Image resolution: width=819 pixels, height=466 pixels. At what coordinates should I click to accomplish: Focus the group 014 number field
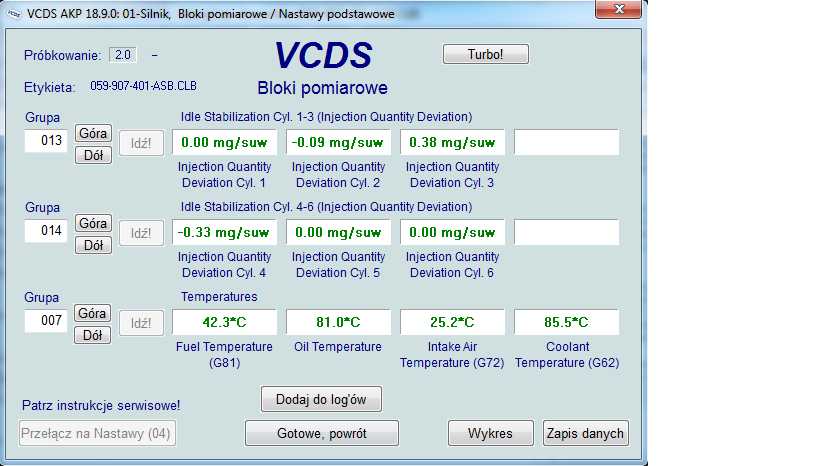tap(46, 230)
